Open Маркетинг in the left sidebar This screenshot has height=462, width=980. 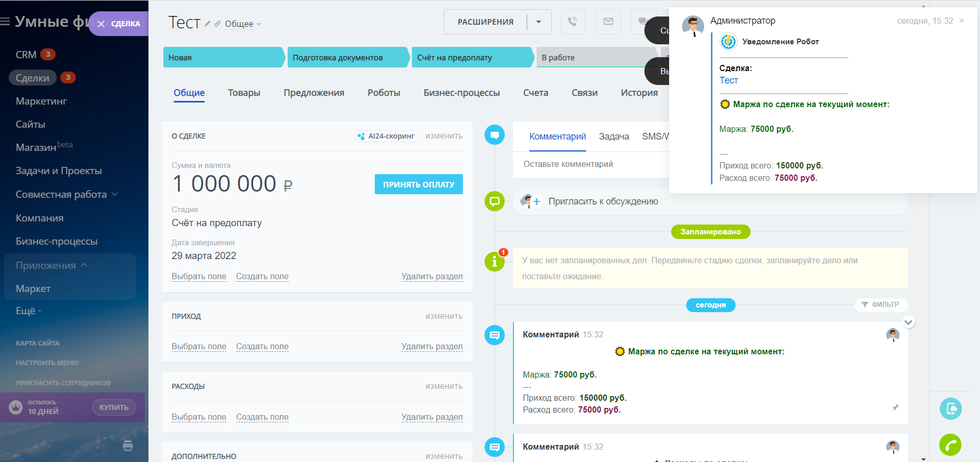pos(41,101)
